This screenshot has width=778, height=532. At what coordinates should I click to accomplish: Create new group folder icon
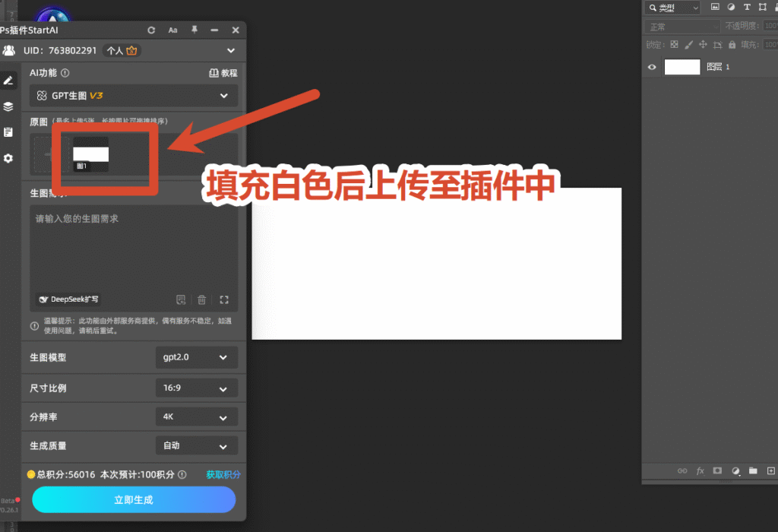(x=753, y=470)
